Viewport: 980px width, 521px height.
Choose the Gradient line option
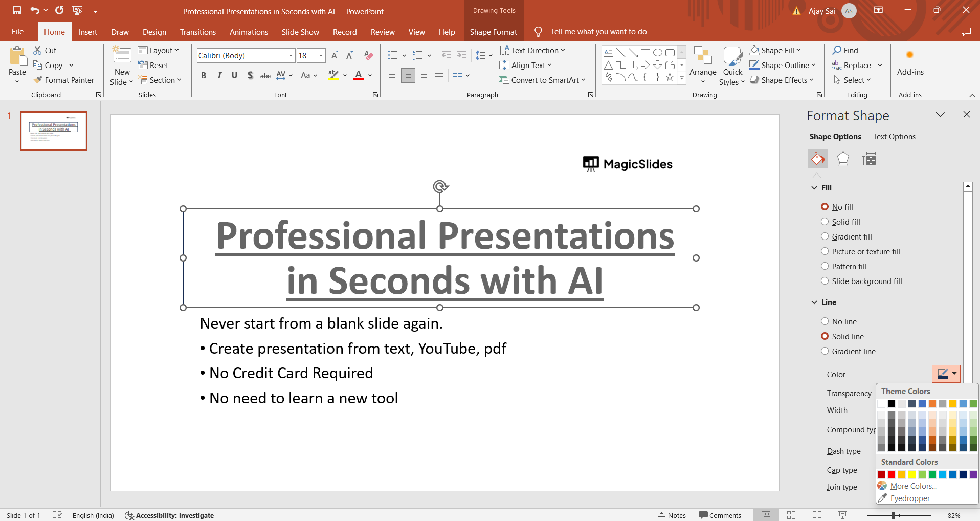[x=825, y=351]
